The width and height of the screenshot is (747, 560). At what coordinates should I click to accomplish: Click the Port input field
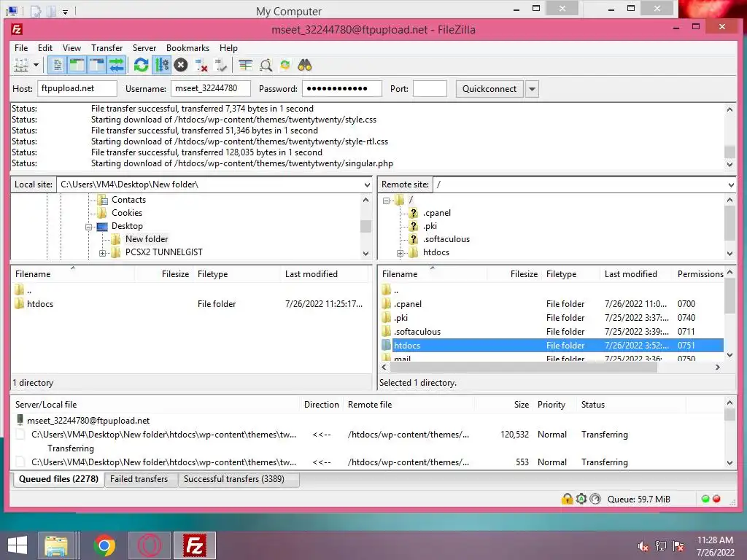430,88
